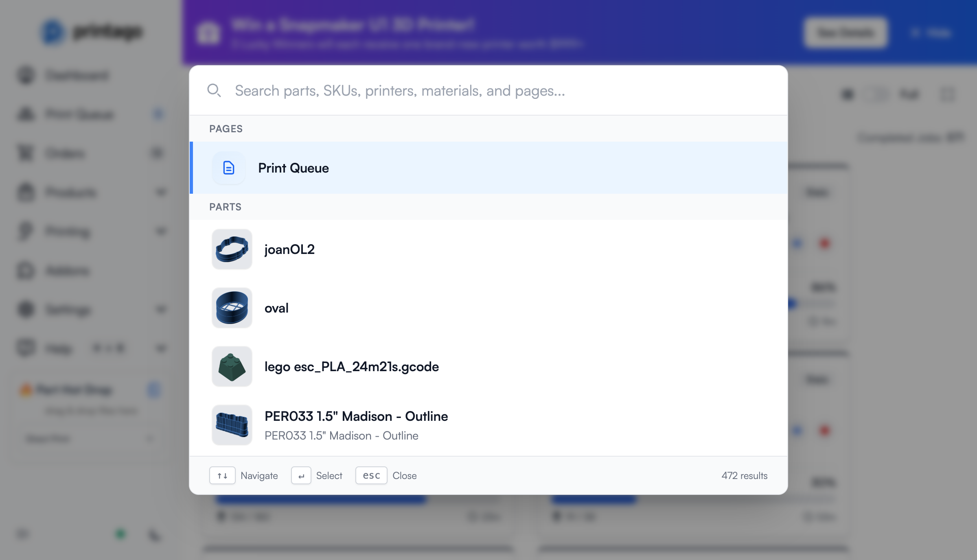Open the Print Queue entry under PAGES
This screenshot has height=560, width=977.
(x=294, y=168)
